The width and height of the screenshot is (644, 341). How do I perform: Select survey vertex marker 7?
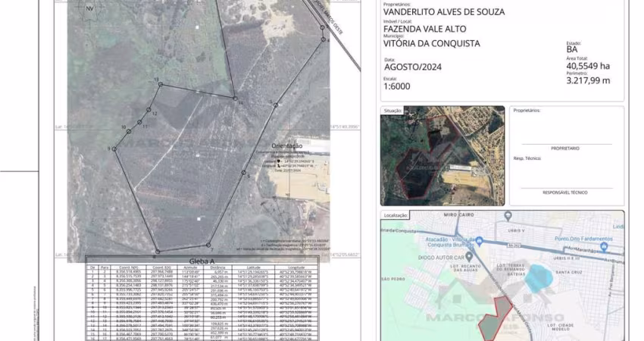[x=208, y=246]
